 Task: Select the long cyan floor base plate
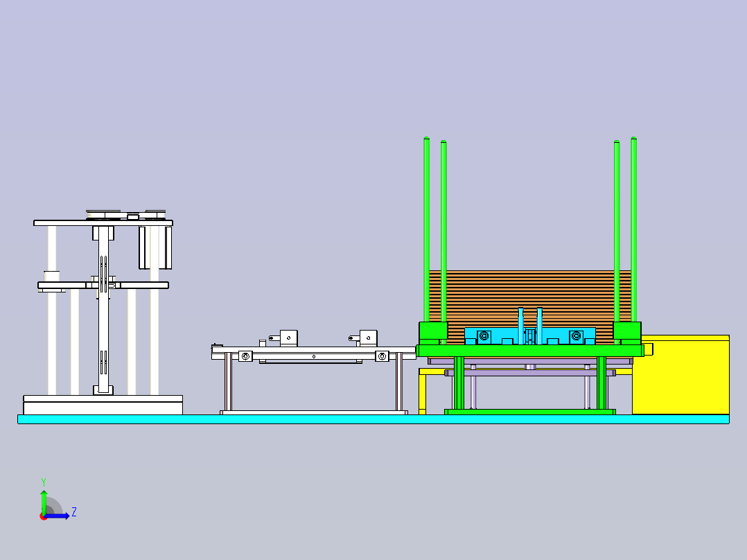click(x=373, y=419)
